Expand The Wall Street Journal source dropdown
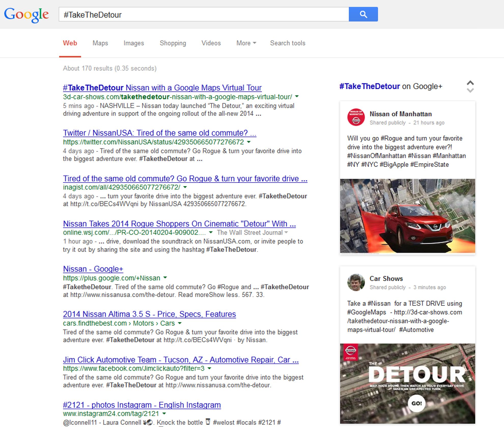Screen dimensions: 504x427 click(253, 233)
